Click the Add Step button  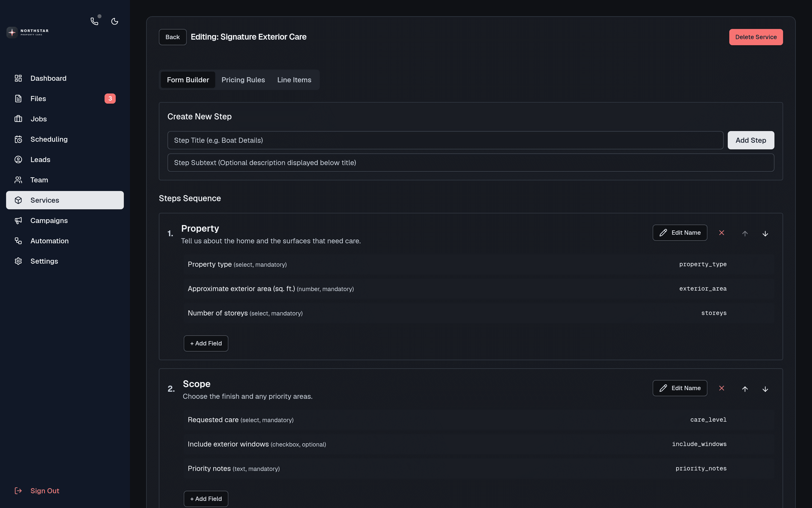point(751,140)
